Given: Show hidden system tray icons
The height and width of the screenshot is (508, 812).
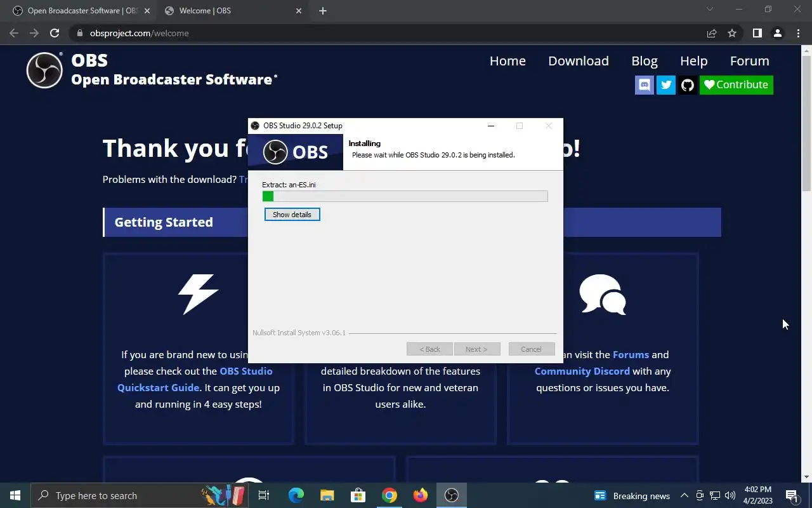Looking at the screenshot, I should [684, 495].
